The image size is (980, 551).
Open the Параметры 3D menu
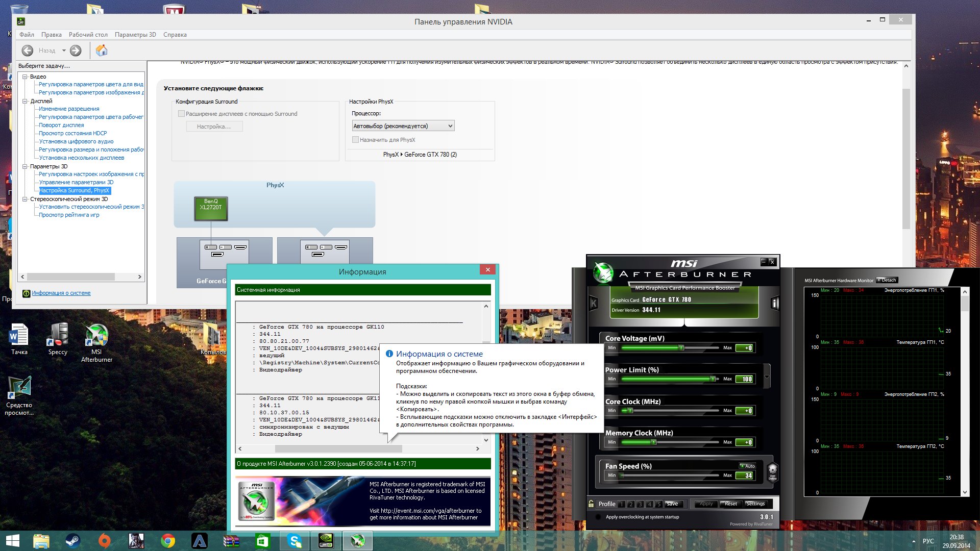135,35
